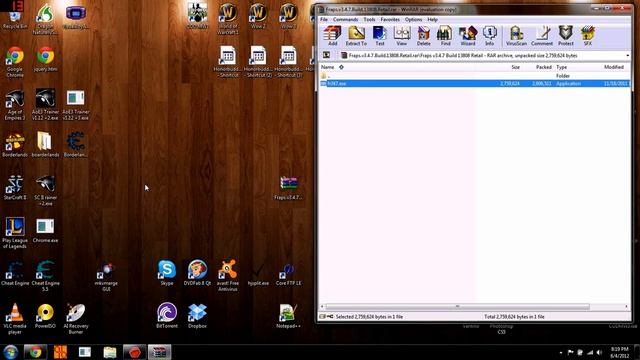The height and width of the screenshot is (360, 640).
Task: Click the Delete icon in WinRAR toolbar
Action: (424, 36)
